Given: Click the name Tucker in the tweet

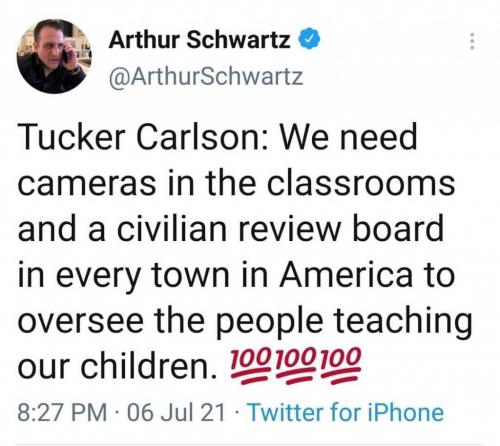Looking at the screenshot, I should click(71, 137).
